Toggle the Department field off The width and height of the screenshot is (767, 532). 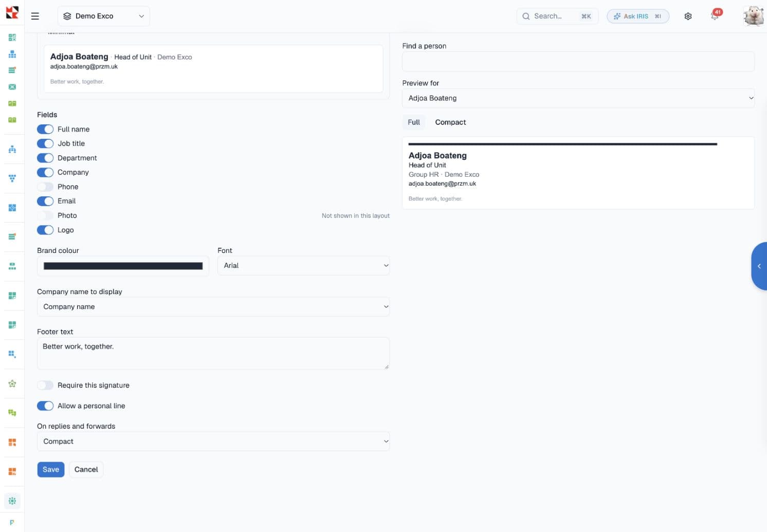pyautogui.click(x=45, y=158)
